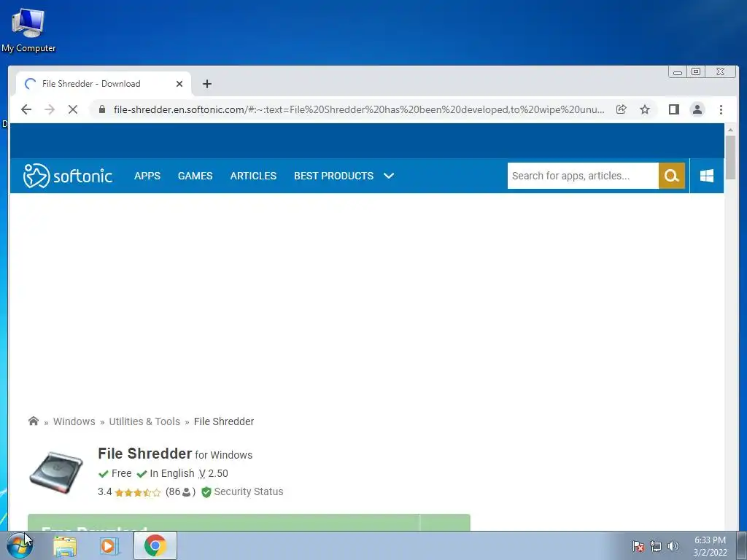
Task: Open the GAMES menu item
Action: [196, 176]
